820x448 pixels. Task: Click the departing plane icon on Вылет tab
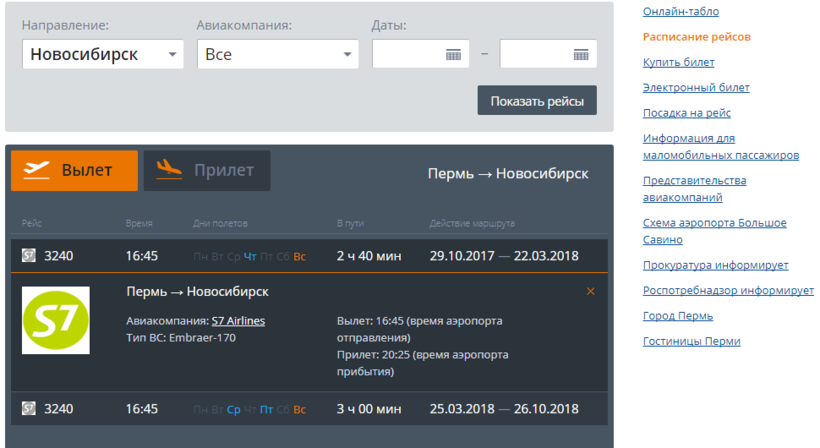[x=36, y=170]
